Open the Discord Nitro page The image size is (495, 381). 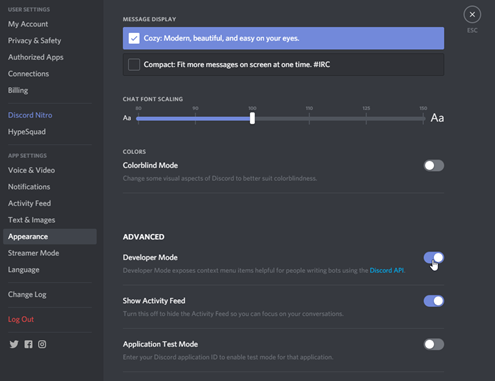point(30,115)
